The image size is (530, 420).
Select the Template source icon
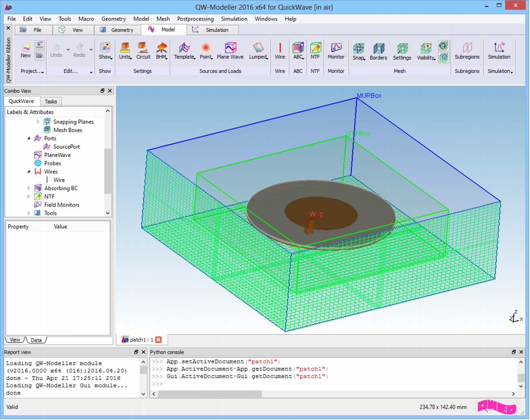tap(184, 48)
